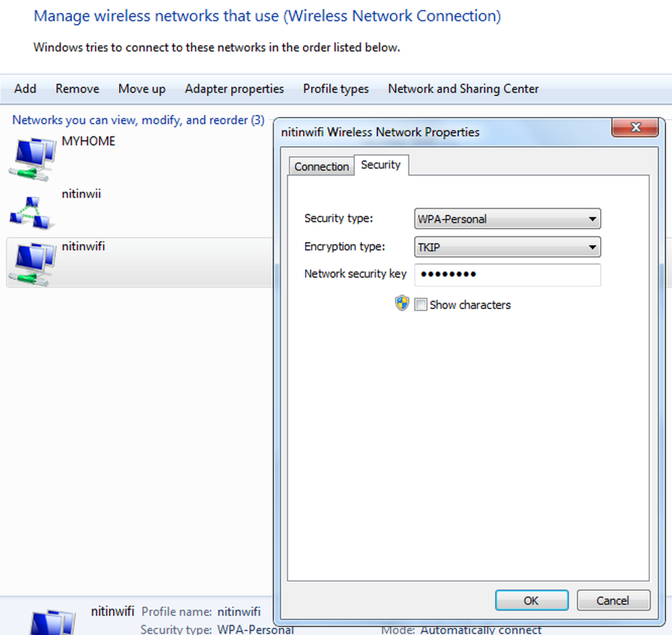Enable the Show characters checkbox
Image resolution: width=672 pixels, height=635 pixels.
click(x=421, y=304)
